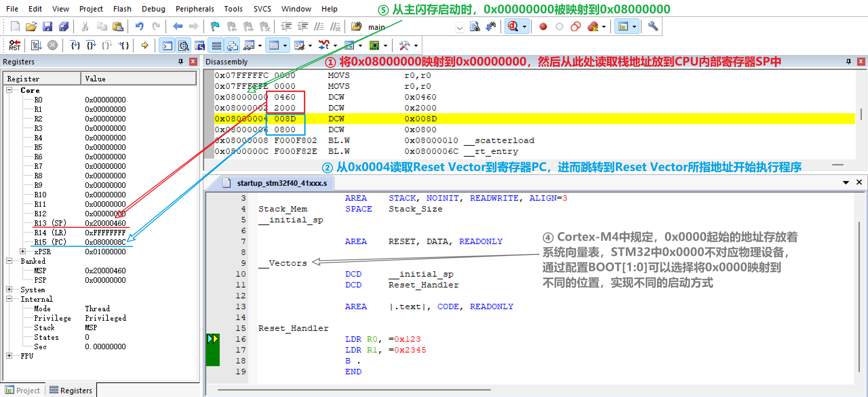Toggle the Start/Stop Debug Session button
868x397 pixels.
click(x=513, y=26)
